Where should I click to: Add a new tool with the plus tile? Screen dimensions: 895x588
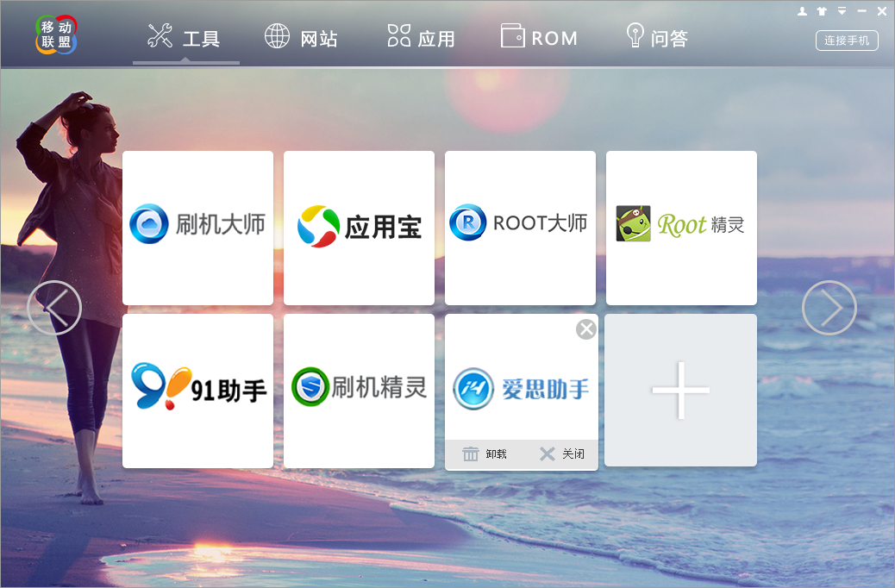(680, 391)
